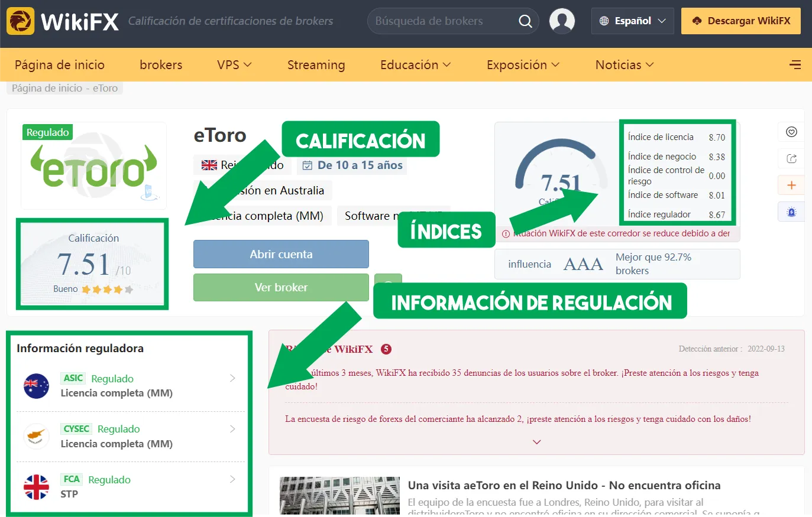Click the Información reguladora heading
This screenshot has height=517, width=812.
(x=80, y=349)
